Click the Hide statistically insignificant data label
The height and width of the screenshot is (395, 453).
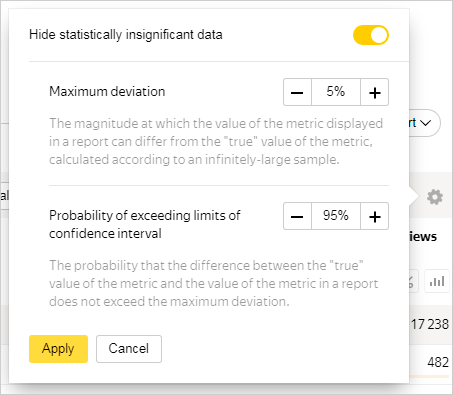click(126, 35)
